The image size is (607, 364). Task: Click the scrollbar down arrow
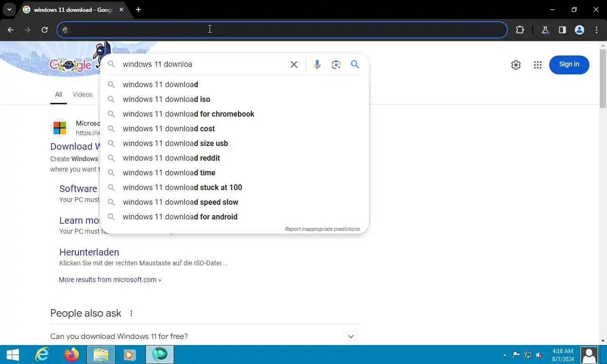click(603, 341)
